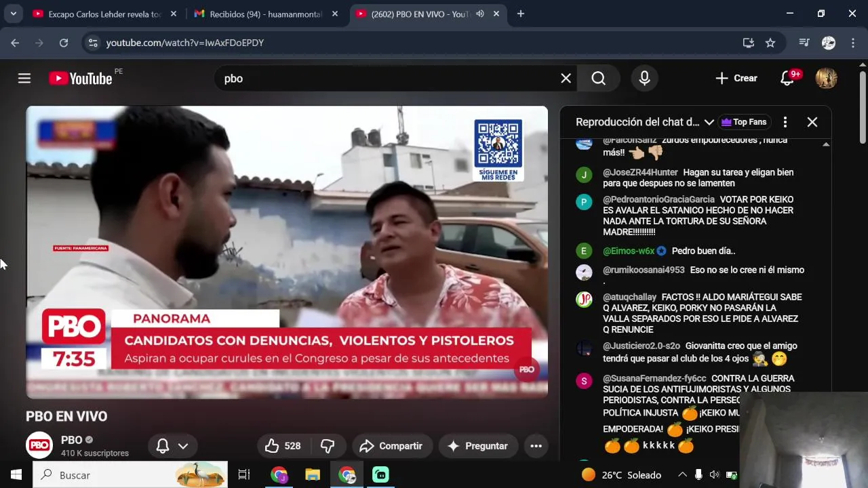Open Chrome tab search dropdown

[x=13, y=14]
